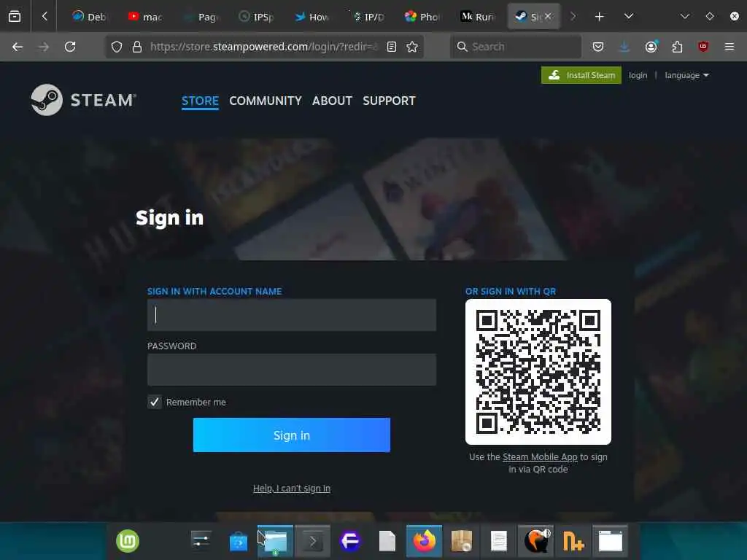Open the Firefox hamburger application menu
This screenshot has width=747, height=560.
pyautogui.click(x=729, y=47)
